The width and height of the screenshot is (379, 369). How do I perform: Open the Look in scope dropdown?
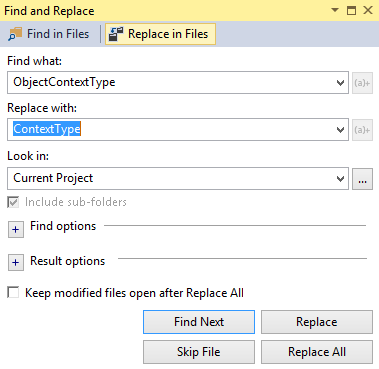click(x=340, y=179)
